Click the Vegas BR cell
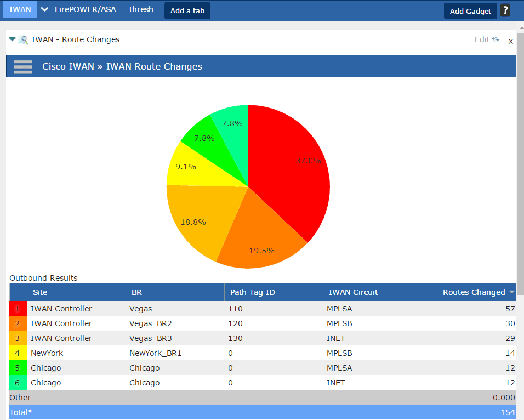The image size is (524, 420). 141,309
